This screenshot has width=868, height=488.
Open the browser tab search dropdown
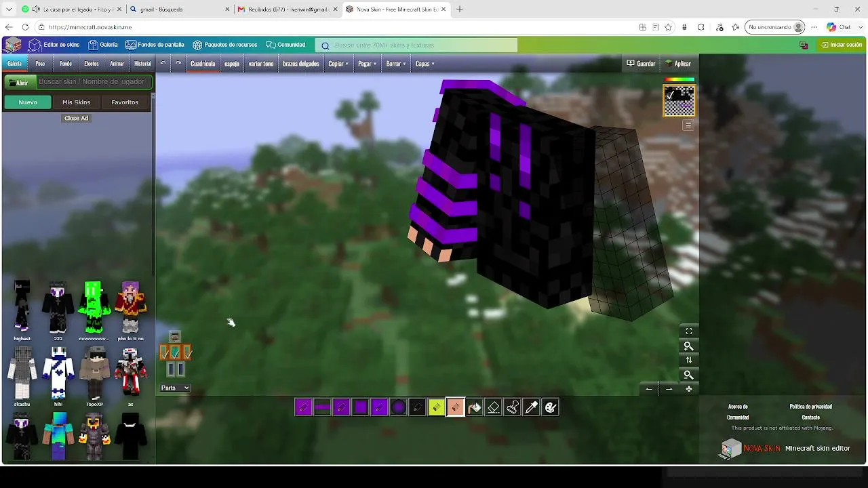(x=9, y=9)
